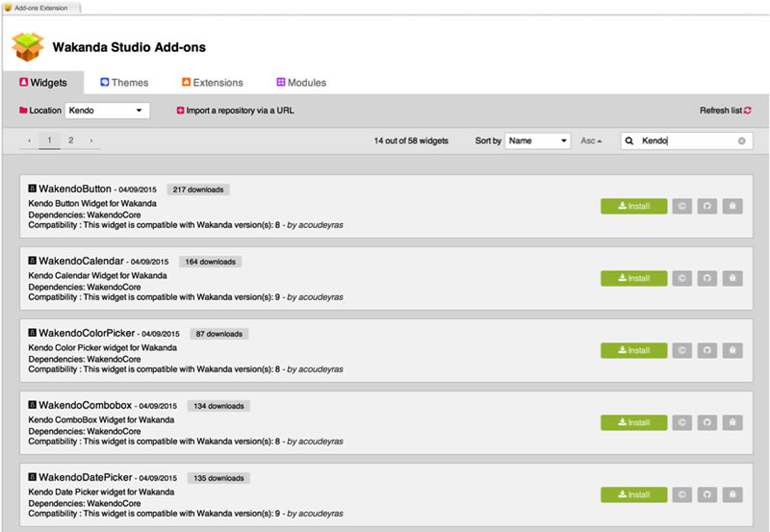Click the widget icon beside WakendoColorPicker

(x=33, y=333)
